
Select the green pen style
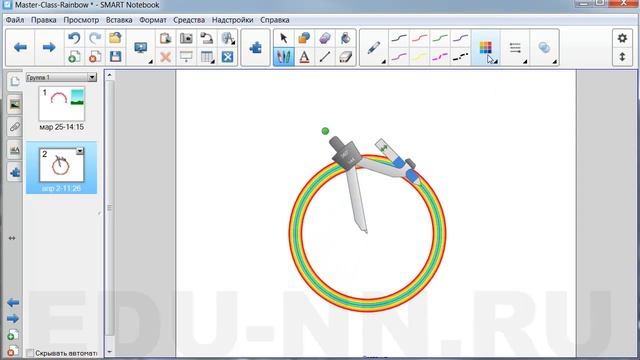click(x=440, y=39)
